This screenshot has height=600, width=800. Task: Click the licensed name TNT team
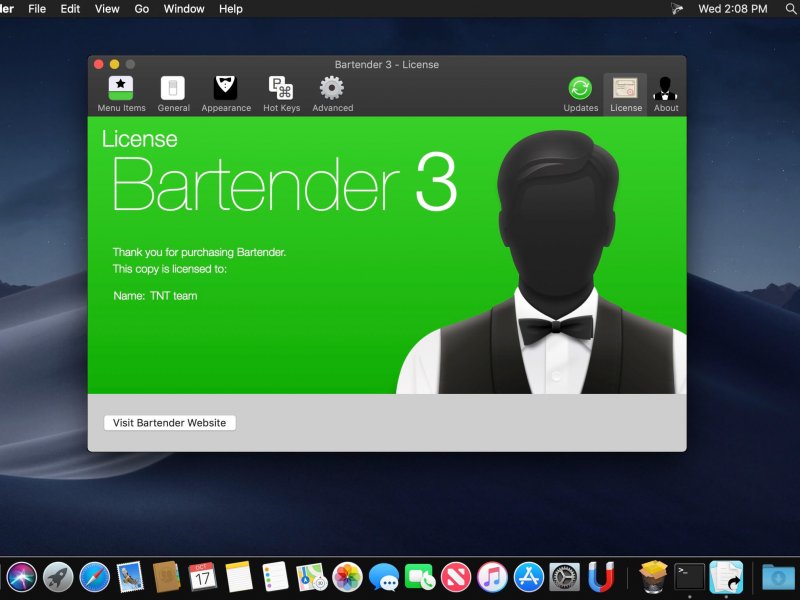pyautogui.click(x=173, y=296)
